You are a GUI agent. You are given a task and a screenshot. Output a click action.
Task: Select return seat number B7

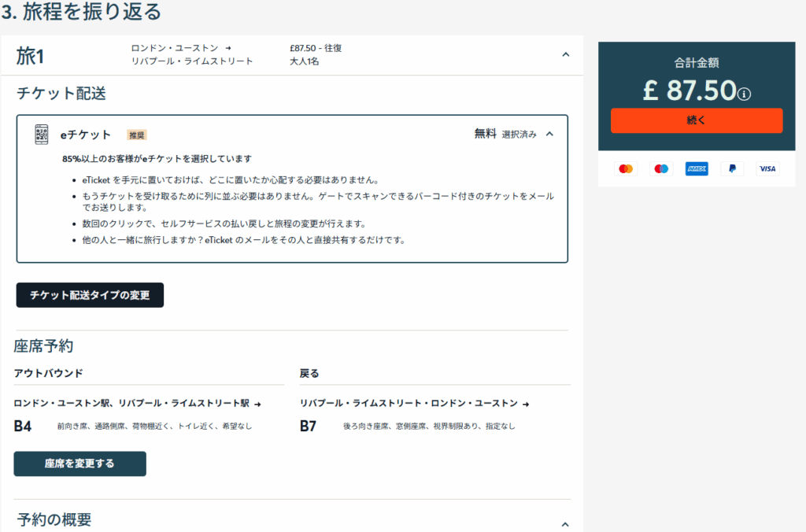pyautogui.click(x=308, y=426)
